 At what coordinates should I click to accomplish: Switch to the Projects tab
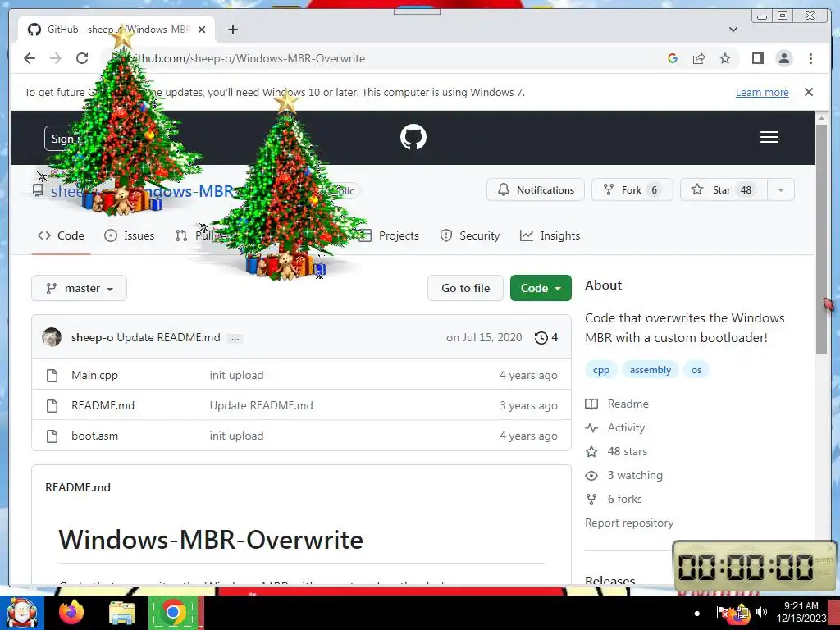389,235
